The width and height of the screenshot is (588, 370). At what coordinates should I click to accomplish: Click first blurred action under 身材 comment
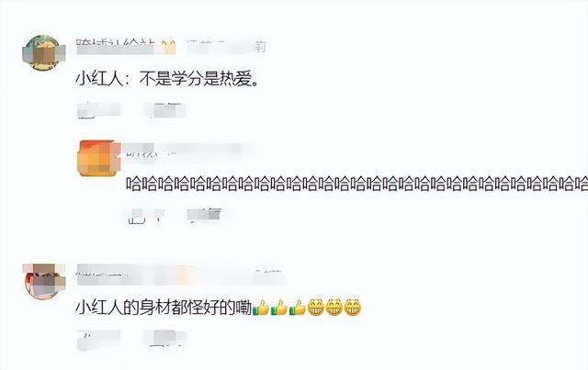click(x=98, y=340)
